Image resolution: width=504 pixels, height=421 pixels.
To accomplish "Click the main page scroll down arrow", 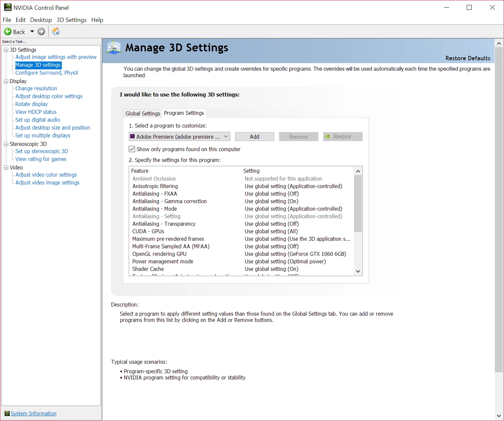I will (499, 416).
